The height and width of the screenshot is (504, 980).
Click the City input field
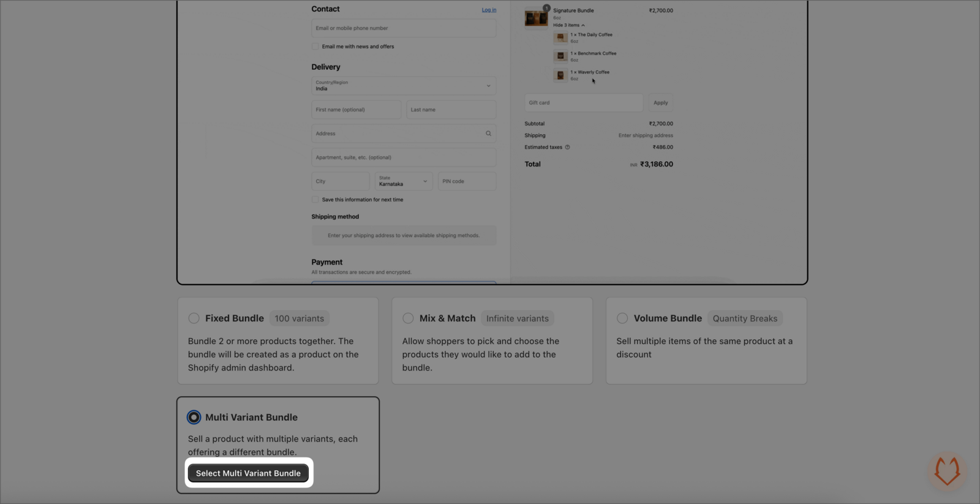pos(341,181)
